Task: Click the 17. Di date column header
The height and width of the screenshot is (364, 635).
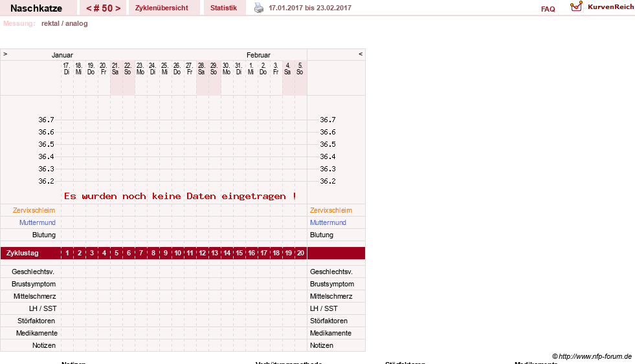Action: click(x=67, y=69)
